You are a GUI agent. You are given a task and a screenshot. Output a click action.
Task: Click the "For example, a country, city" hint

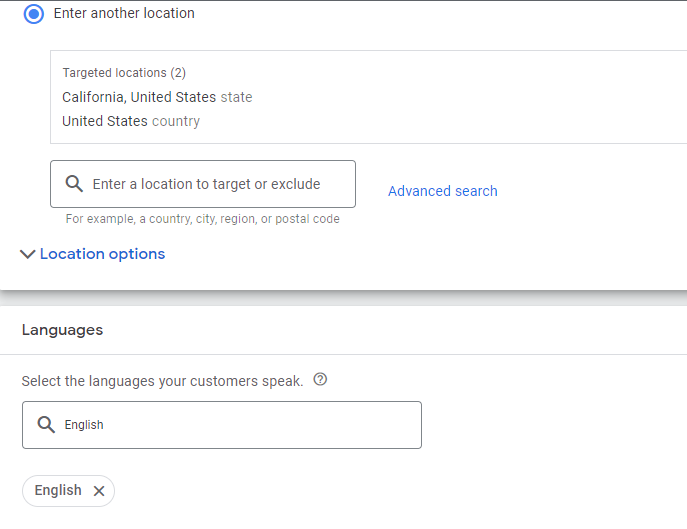(x=202, y=219)
